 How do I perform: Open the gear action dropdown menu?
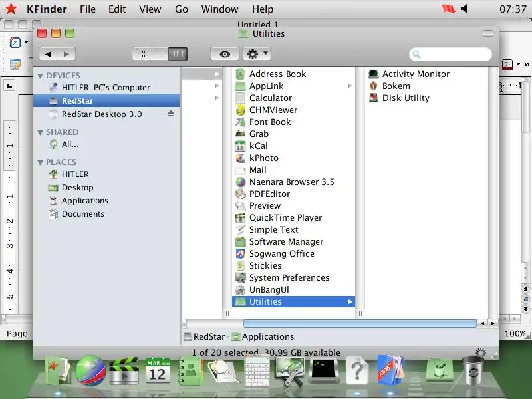click(257, 54)
